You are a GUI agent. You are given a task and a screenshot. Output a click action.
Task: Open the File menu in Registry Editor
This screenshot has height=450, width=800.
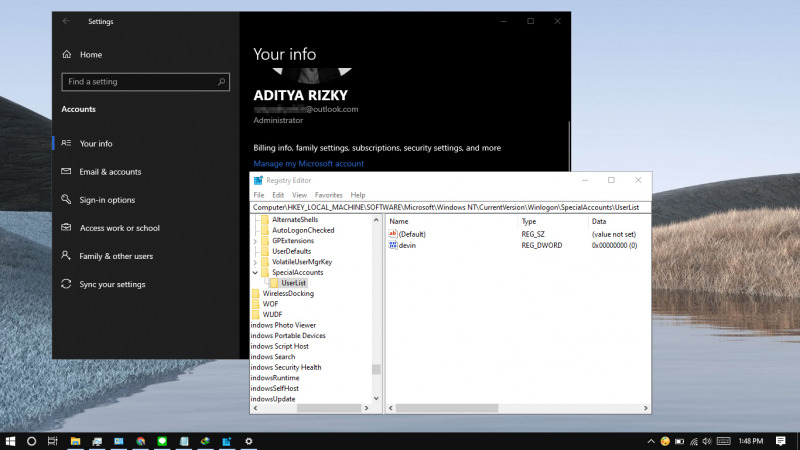(x=259, y=195)
